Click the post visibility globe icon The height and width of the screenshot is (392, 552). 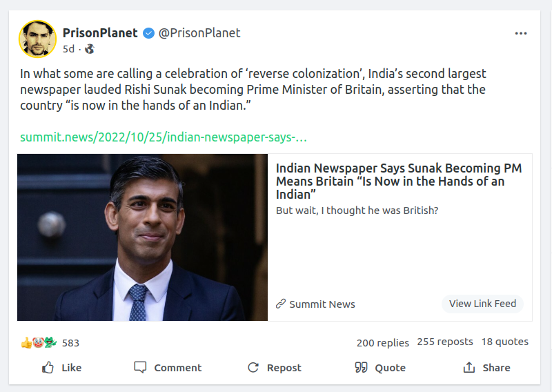tap(90, 49)
